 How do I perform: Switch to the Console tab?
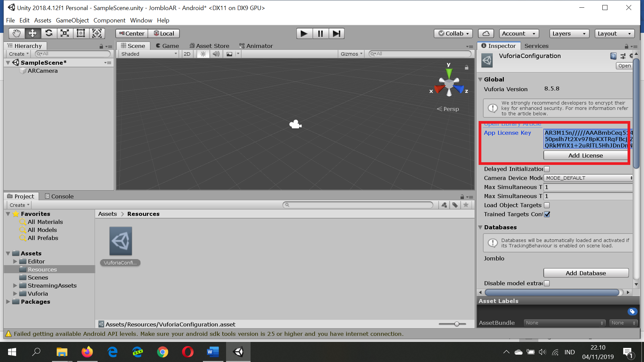[x=59, y=196]
